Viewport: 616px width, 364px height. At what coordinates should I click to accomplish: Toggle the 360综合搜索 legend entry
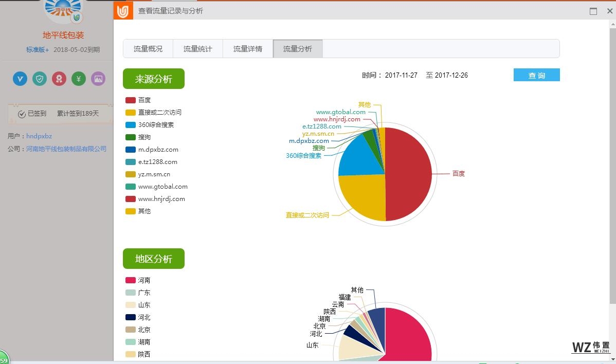click(155, 125)
